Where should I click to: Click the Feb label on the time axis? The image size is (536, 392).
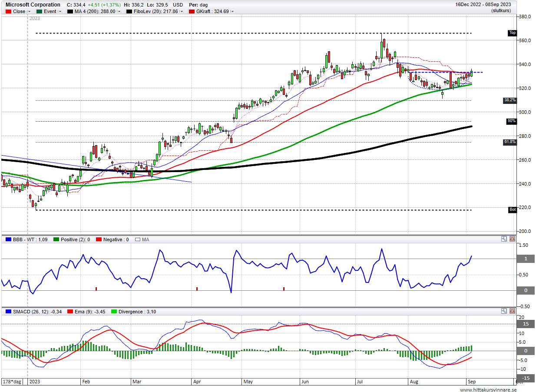click(x=86, y=382)
